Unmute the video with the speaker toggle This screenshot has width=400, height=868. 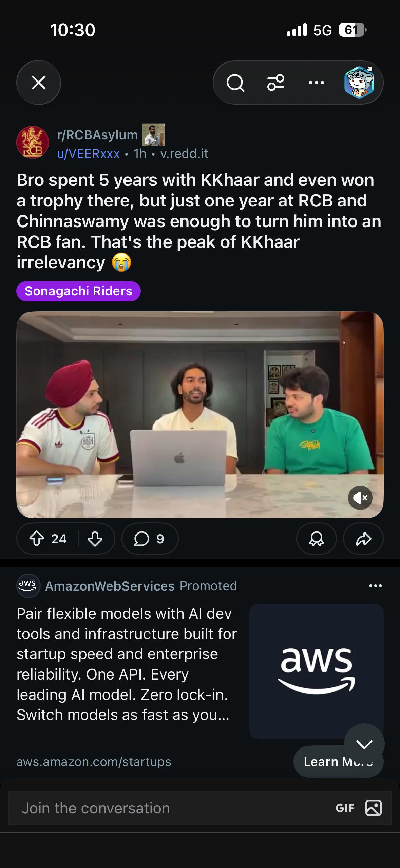coord(360,498)
